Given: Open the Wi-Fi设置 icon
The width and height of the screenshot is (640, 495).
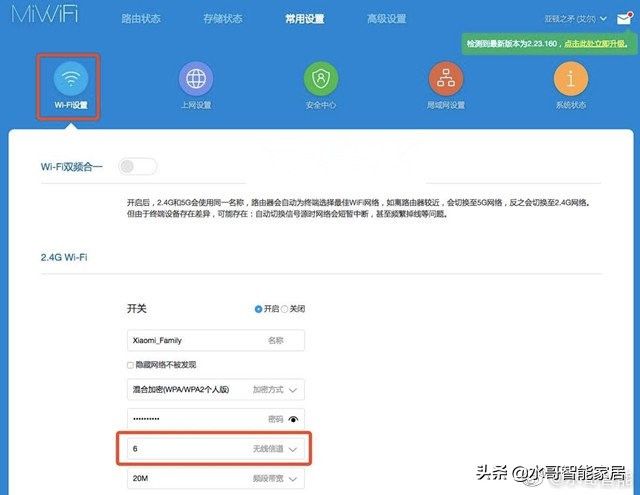Looking at the screenshot, I should point(71,79).
